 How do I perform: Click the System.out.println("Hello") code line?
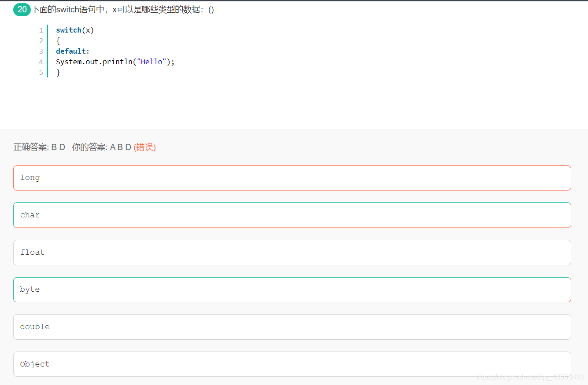(115, 62)
